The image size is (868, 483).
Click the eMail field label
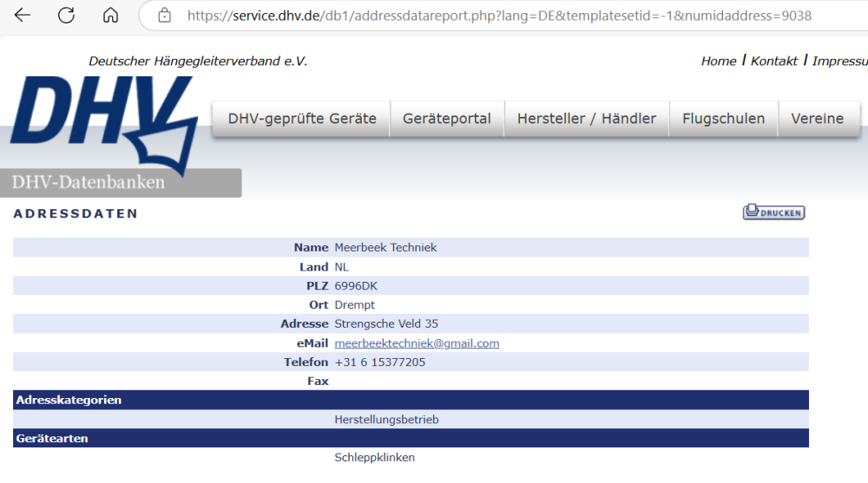(x=312, y=343)
